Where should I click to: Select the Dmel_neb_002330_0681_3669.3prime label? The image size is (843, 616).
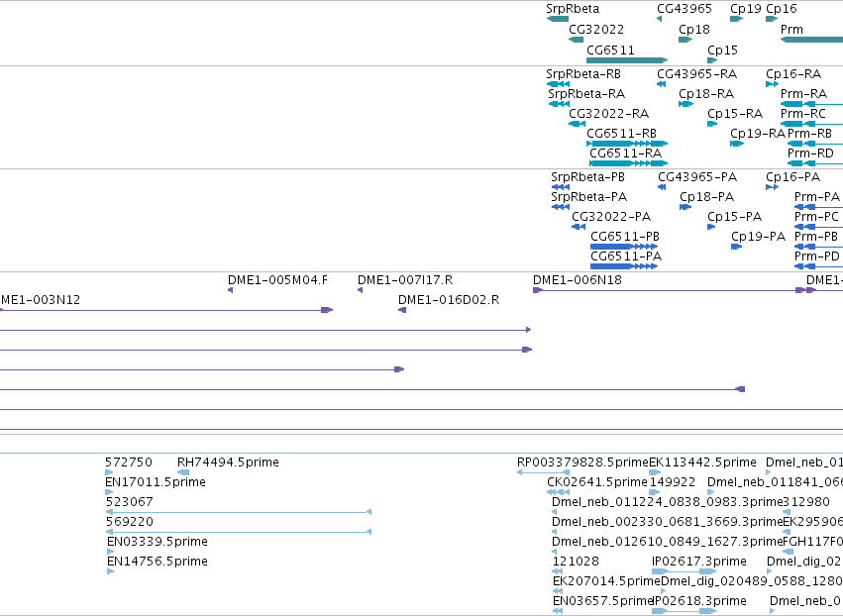(668, 523)
